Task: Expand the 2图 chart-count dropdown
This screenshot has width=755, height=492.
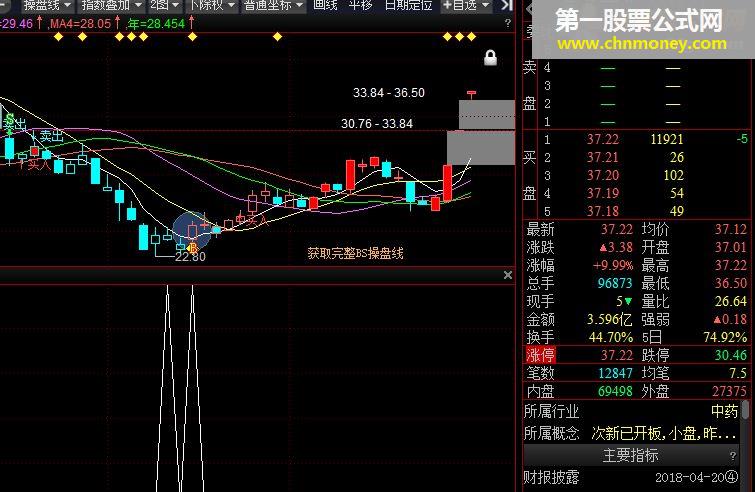Action: (164, 5)
